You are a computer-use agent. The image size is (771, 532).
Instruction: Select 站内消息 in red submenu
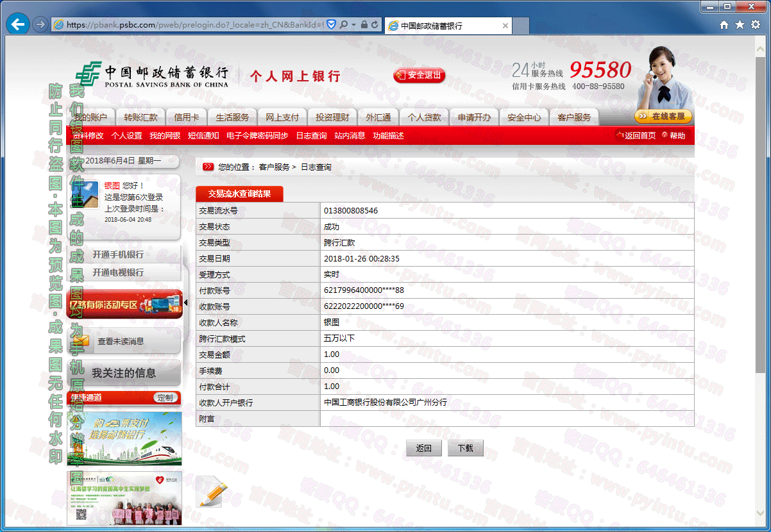click(350, 135)
